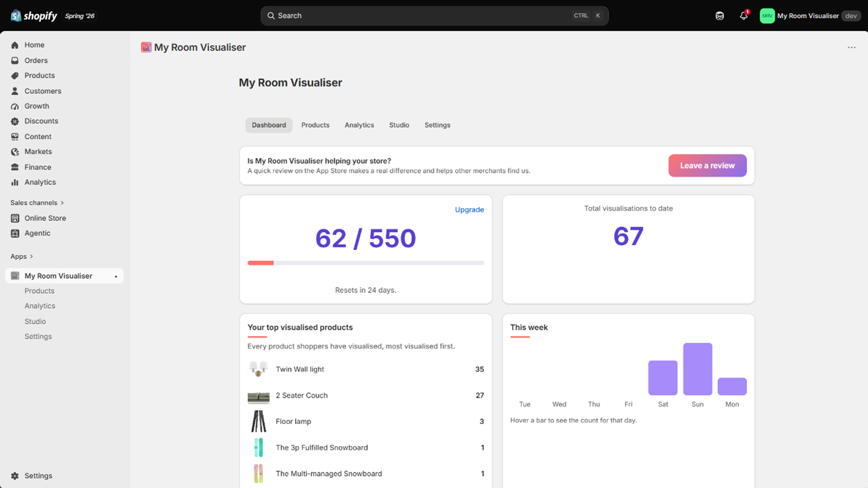Expand the Sales channels section
The image size is (868, 488).
(x=37, y=203)
